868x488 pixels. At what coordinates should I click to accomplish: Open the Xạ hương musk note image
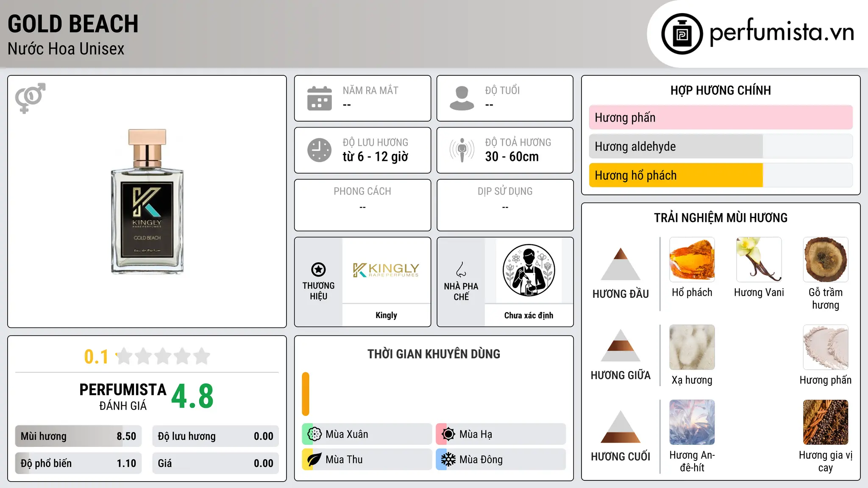(692, 347)
